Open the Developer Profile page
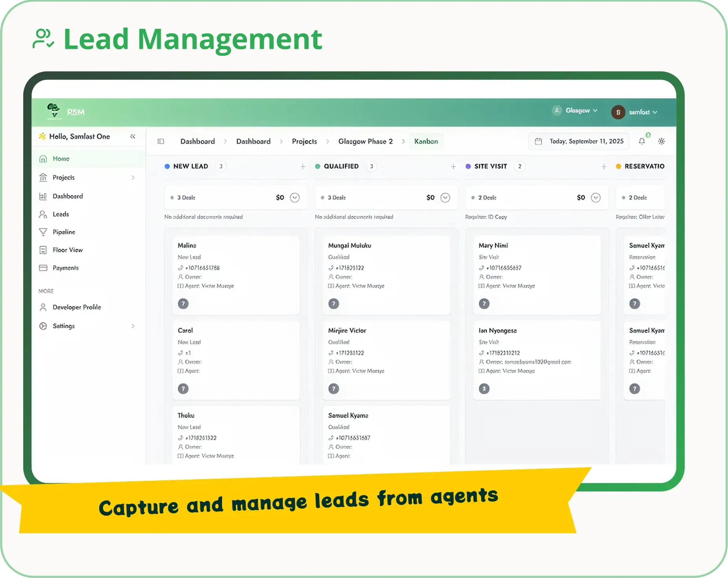Screen dimensions: 728x578 [x=77, y=307]
